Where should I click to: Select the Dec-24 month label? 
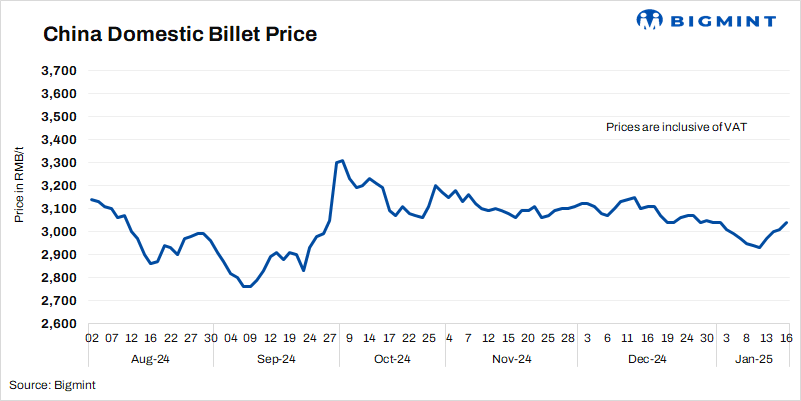[646, 359]
